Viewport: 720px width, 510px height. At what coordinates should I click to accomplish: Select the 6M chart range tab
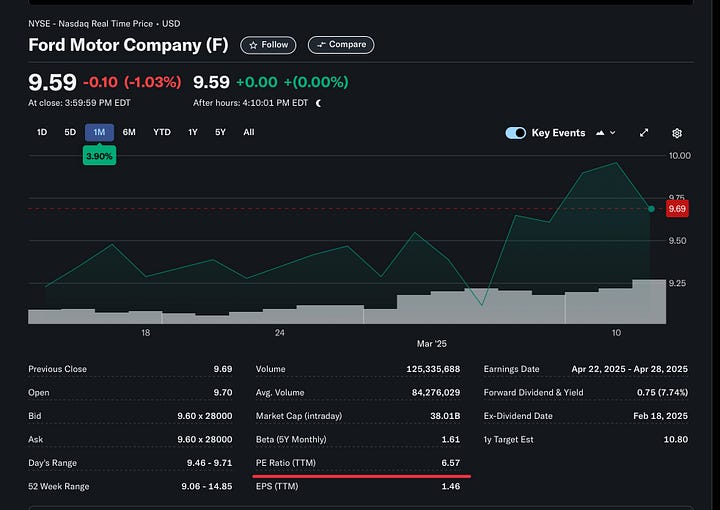(129, 132)
